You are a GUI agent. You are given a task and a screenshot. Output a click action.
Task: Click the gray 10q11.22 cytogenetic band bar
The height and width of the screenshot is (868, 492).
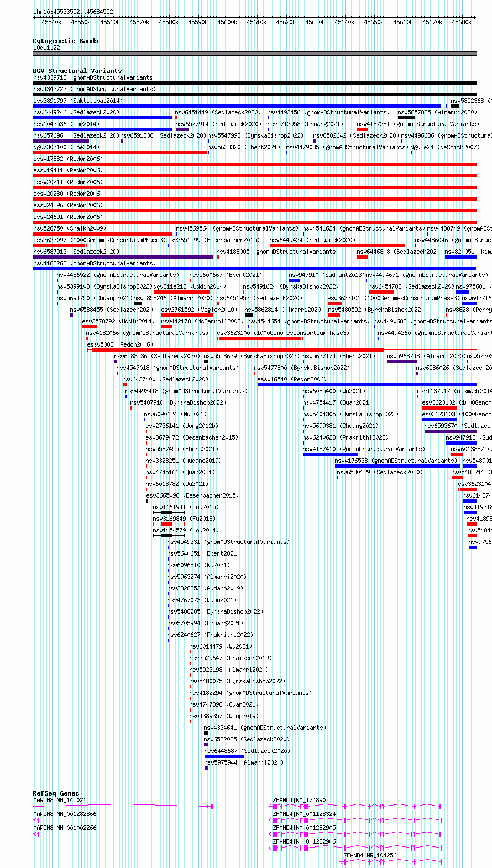click(x=254, y=54)
